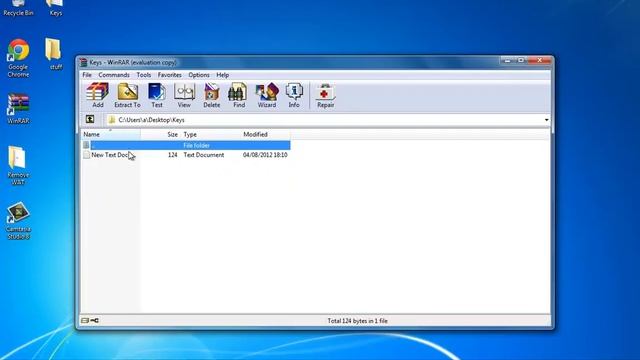This screenshot has height=360, width=640.
Task: Sort files by Size column header
Action: (x=160, y=134)
